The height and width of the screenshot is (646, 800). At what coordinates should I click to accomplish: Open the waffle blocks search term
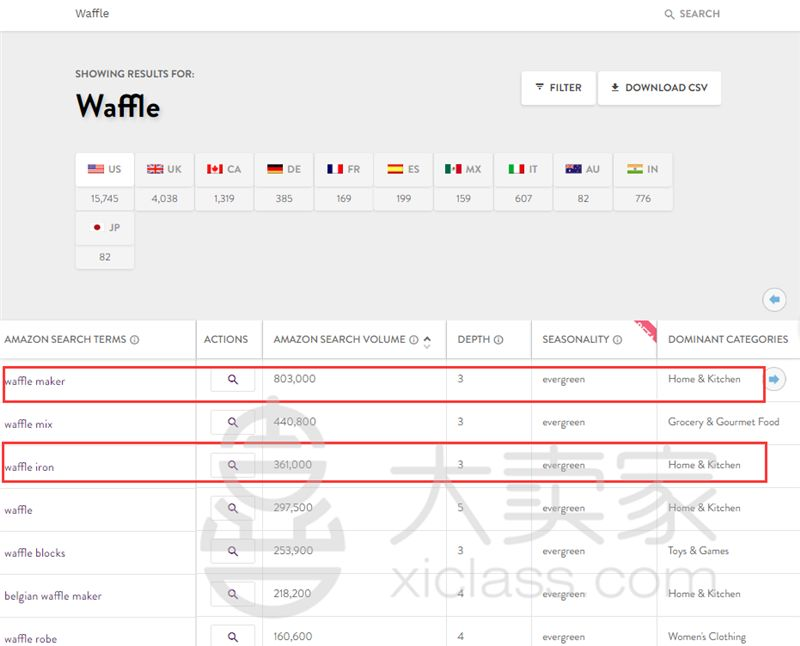click(35, 553)
